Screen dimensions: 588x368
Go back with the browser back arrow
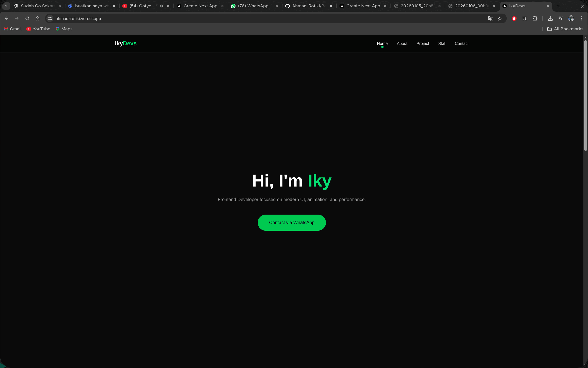tap(7, 18)
